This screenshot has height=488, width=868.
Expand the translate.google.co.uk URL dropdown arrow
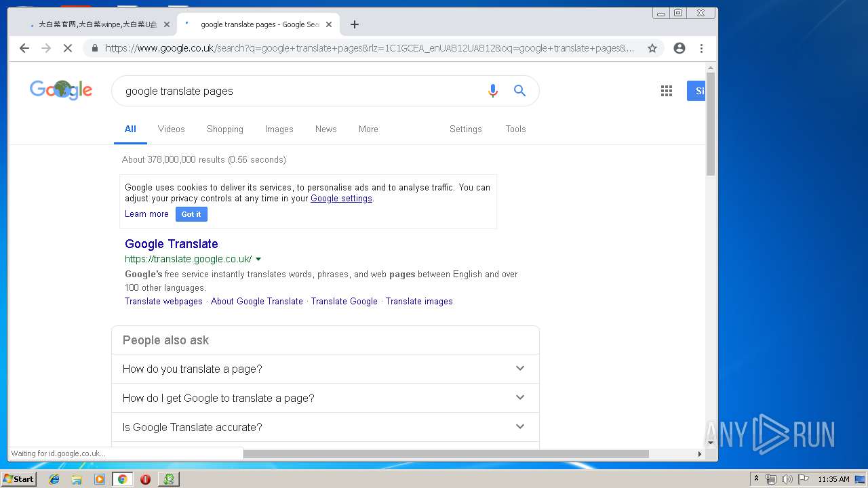[x=258, y=260]
